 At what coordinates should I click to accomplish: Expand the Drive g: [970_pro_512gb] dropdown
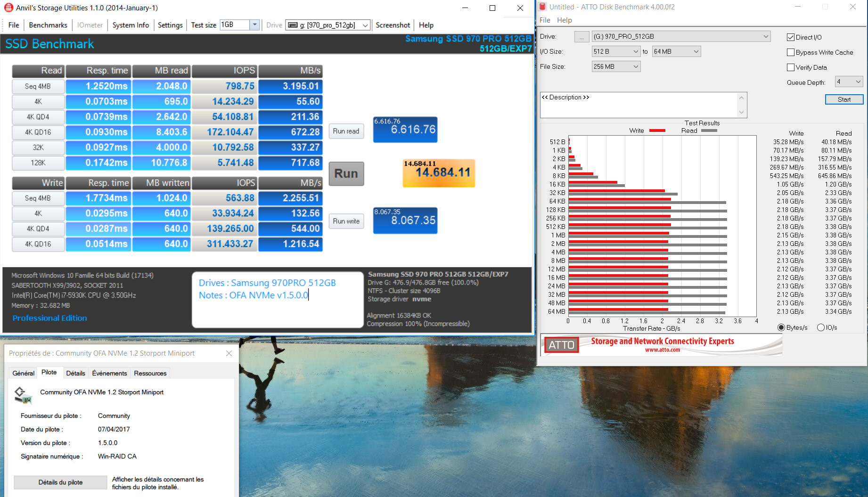point(365,25)
